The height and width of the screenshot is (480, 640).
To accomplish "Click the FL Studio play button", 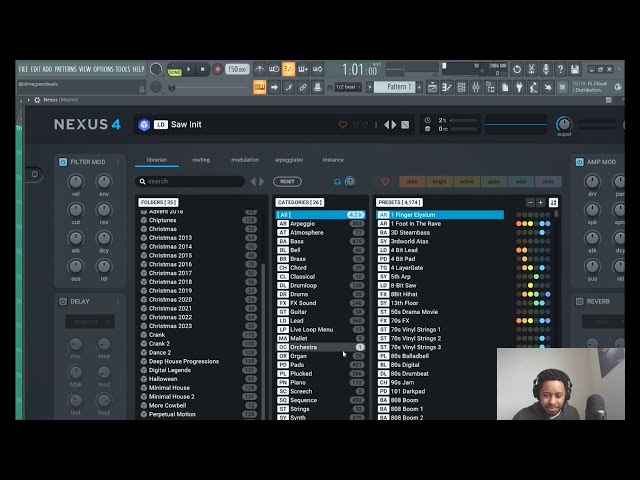I will 189,69.
